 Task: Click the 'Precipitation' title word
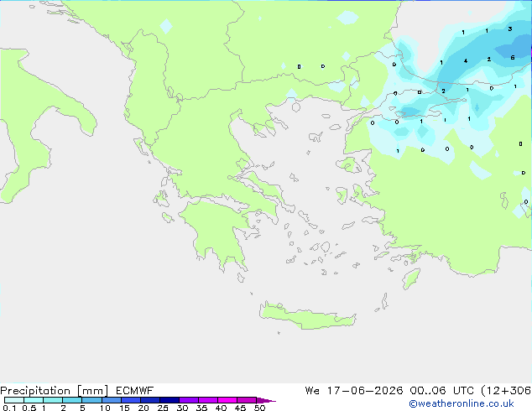35,391
